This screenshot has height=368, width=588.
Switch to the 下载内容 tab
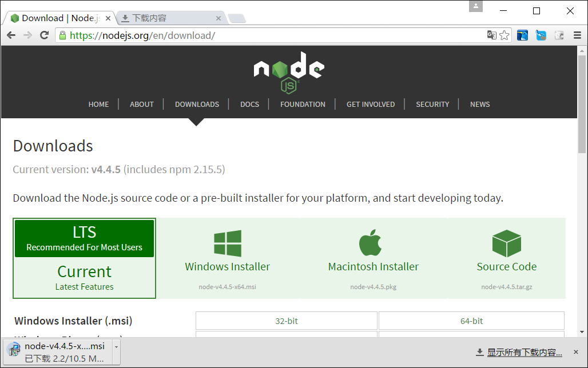[x=172, y=18]
